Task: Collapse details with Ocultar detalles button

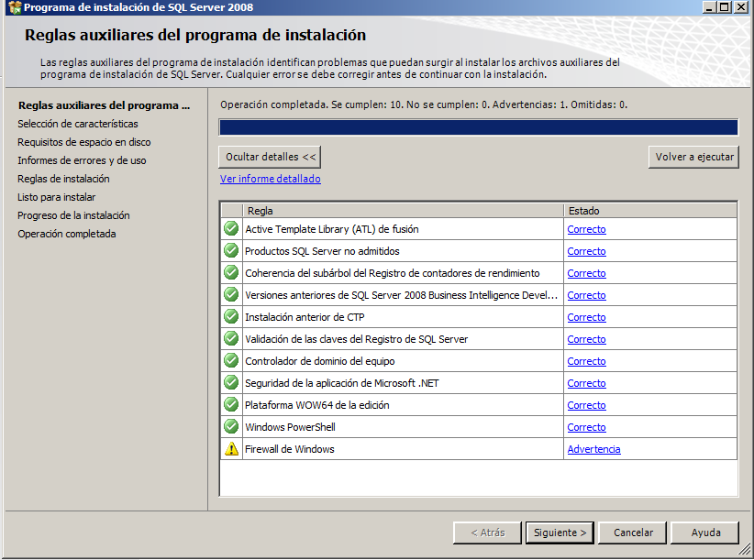Action: click(271, 157)
